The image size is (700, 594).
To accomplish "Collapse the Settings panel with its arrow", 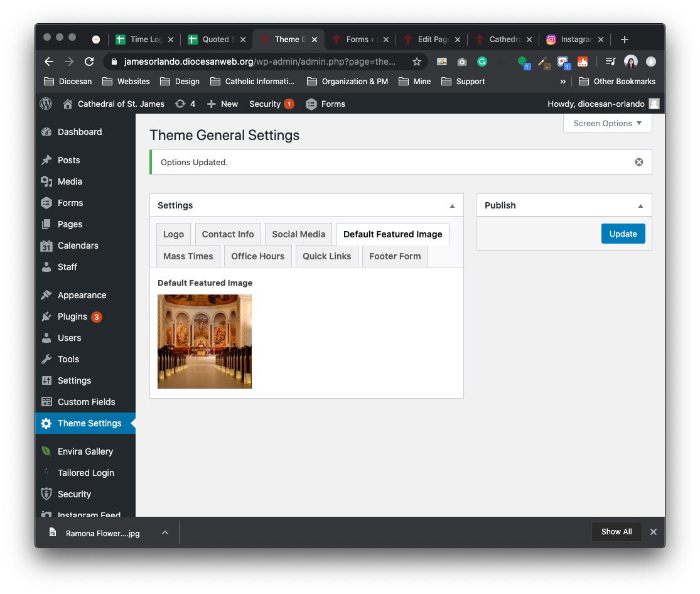I will click(452, 206).
